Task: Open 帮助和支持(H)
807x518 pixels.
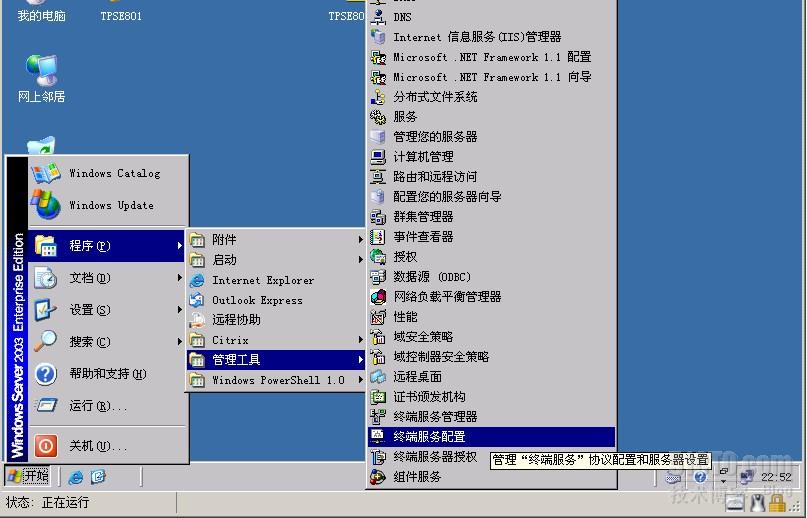Action: point(109,374)
